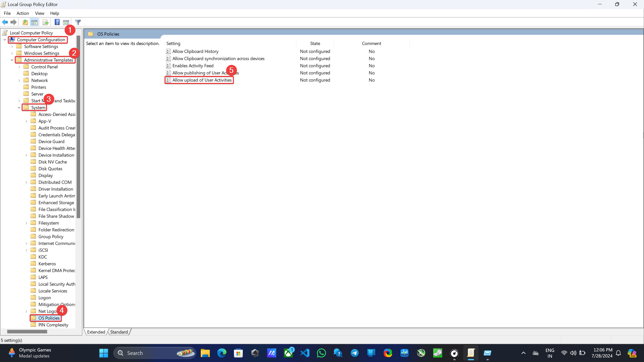The width and height of the screenshot is (644, 362).
Task: Select Disk Quotas folder
Action: pos(50,169)
